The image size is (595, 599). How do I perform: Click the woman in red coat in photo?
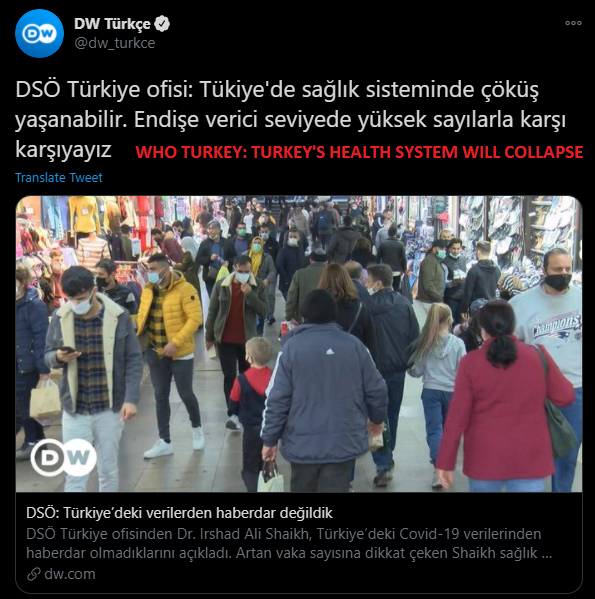click(x=504, y=395)
